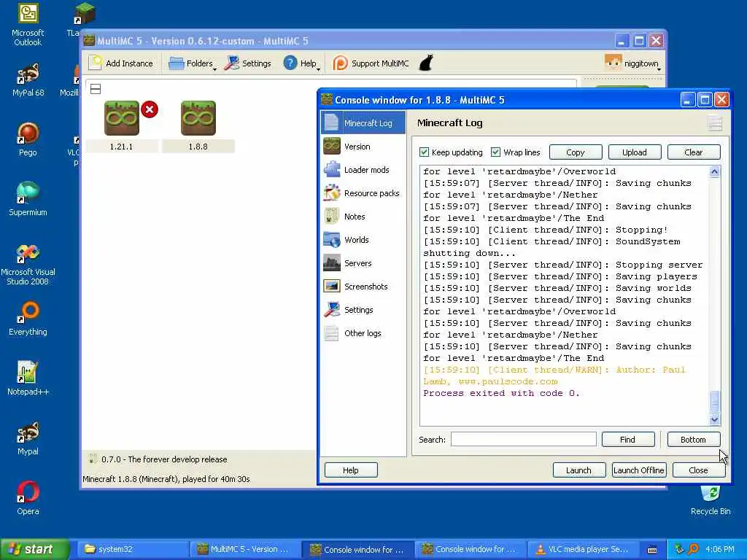747x560 pixels.
Task: Open MultiMC global Settings from toolbar
Action: click(248, 63)
